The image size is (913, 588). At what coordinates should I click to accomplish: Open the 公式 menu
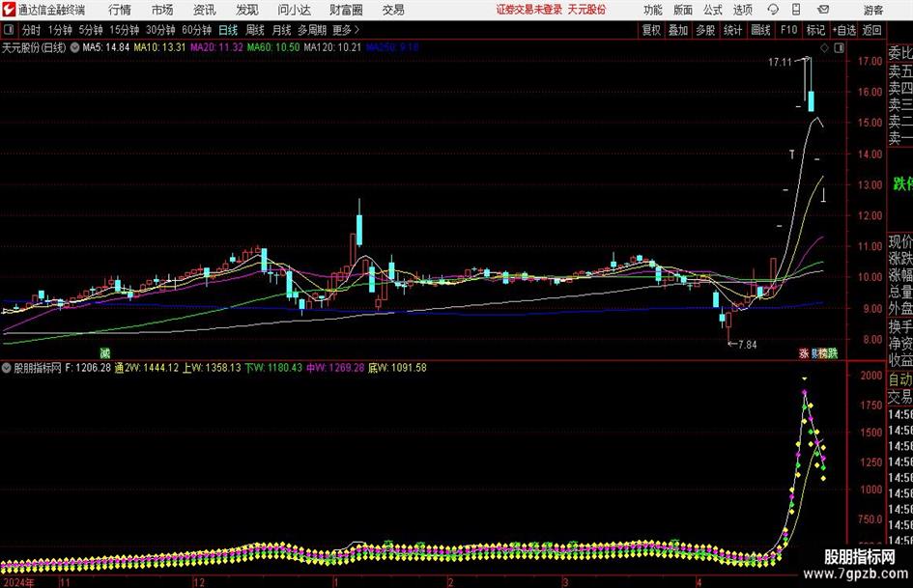(713, 10)
